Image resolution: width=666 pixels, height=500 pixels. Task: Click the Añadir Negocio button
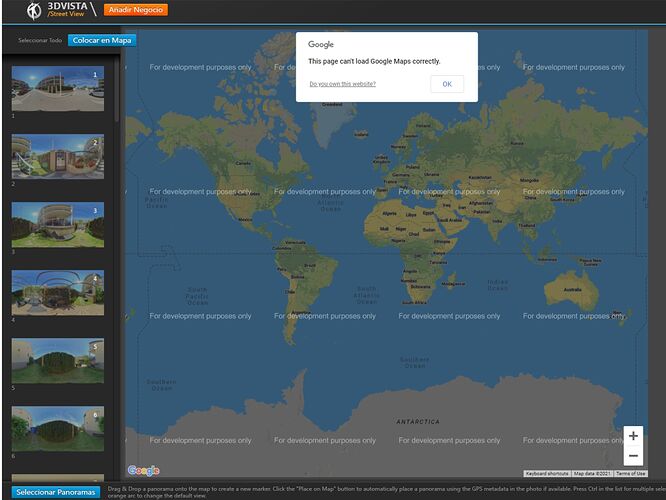tap(136, 10)
